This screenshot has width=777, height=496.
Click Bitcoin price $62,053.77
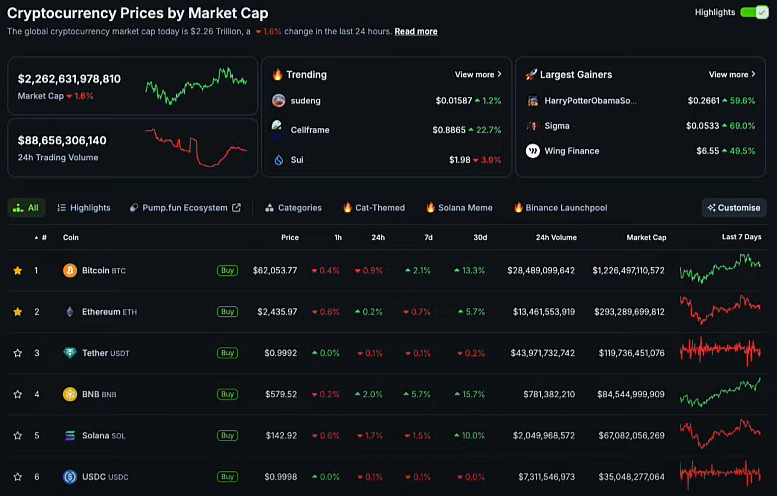[275, 271]
